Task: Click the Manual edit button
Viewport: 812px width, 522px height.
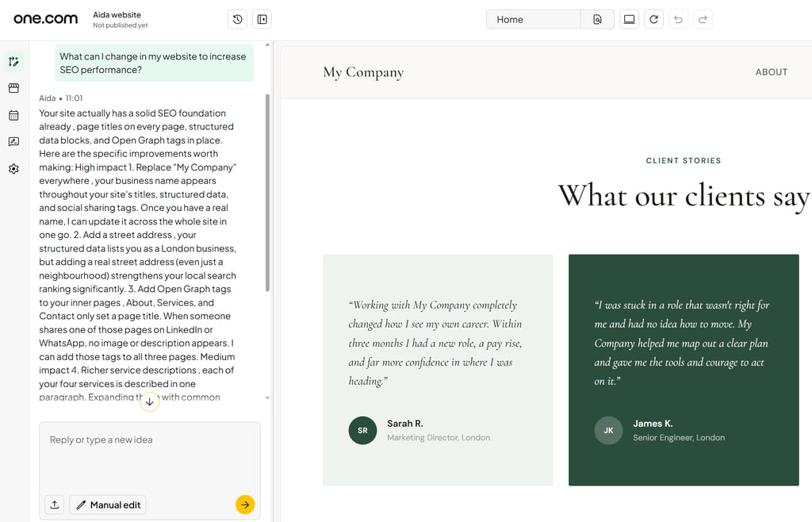Action: pyautogui.click(x=108, y=505)
